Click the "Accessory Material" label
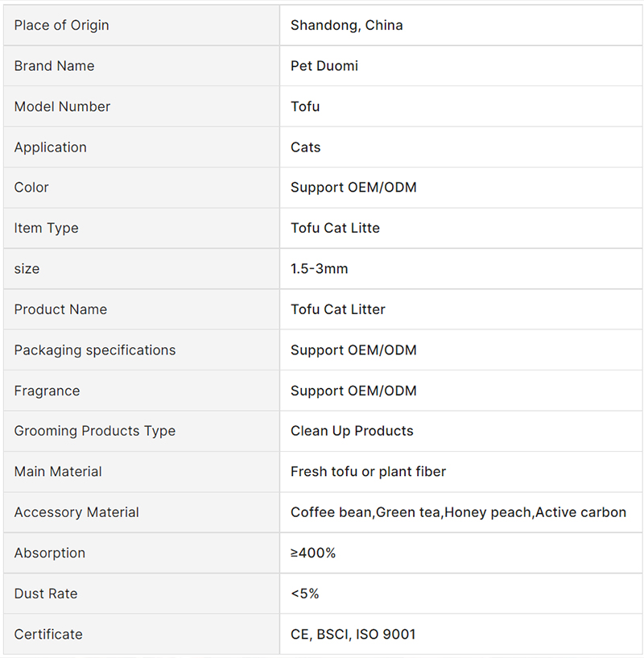The image size is (644, 658). [x=76, y=512]
